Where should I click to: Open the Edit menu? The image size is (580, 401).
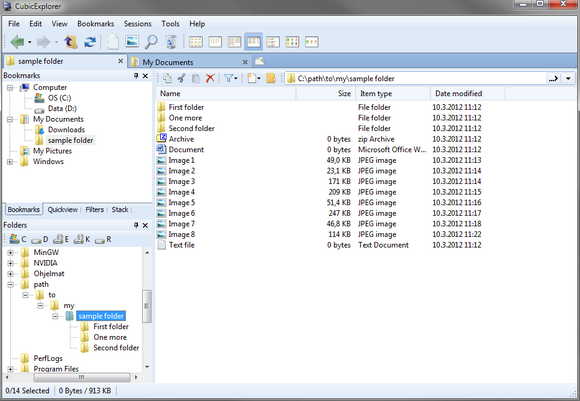pos(36,24)
